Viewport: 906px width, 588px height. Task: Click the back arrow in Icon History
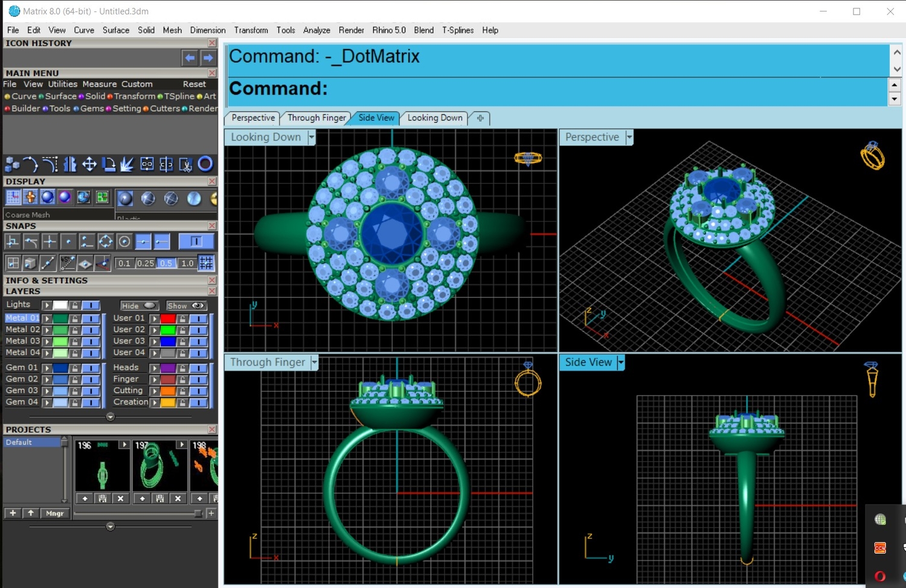click(x=190, y=58)
